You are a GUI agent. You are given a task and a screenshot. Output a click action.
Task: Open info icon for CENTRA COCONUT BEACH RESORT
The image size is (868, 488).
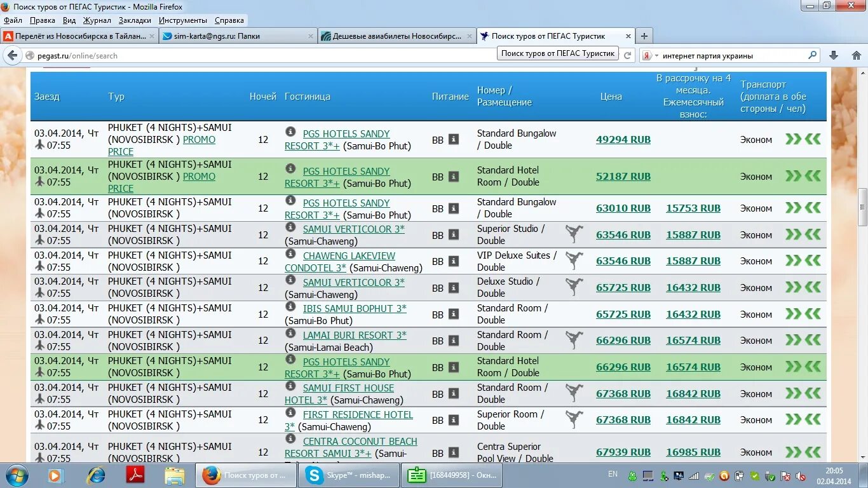point(290,439)
